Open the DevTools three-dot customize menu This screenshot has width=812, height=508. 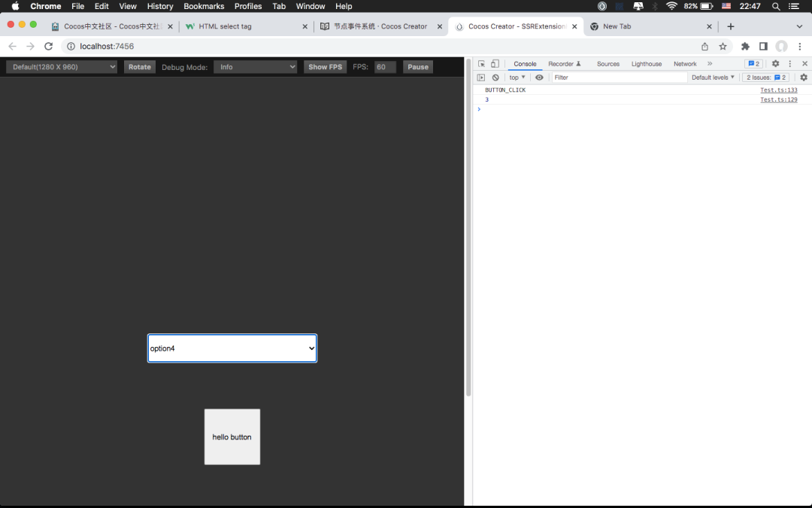click(x=789, y=63)
